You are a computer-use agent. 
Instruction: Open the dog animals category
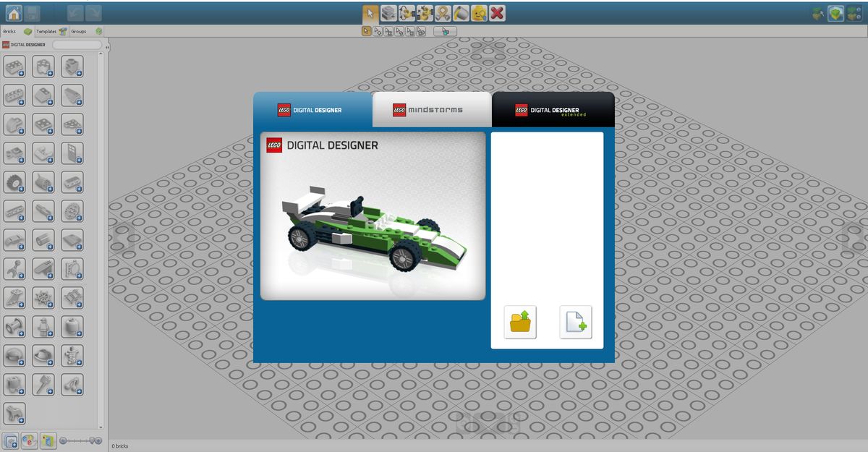click(x=14, y=414)
